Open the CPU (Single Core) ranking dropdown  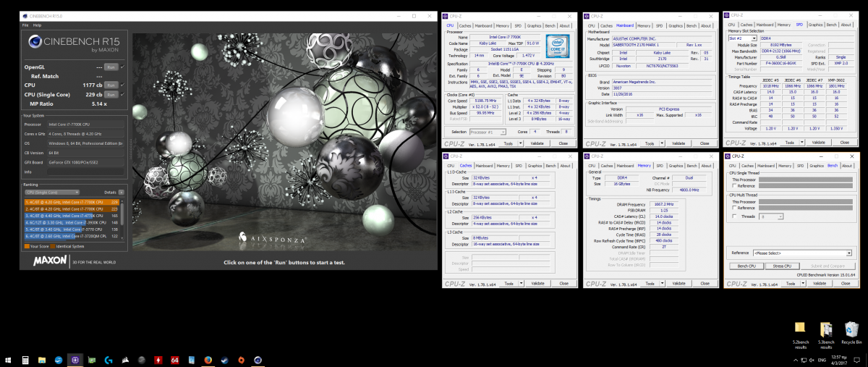(52, 193)
